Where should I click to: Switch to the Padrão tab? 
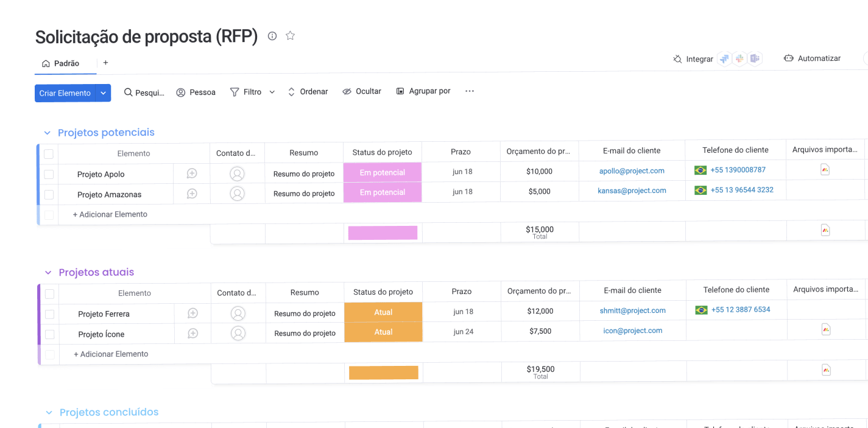click(x=65, y=63)
